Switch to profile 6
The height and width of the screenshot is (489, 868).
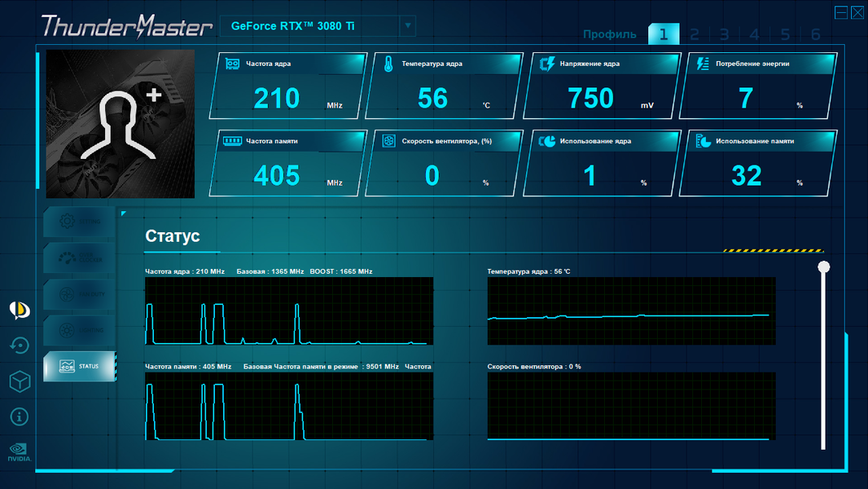click(x=815, y=34)
